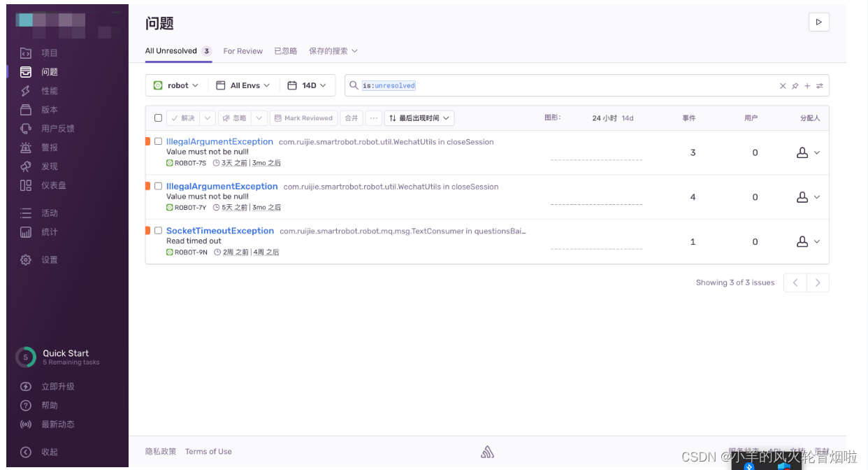Open the search builder sliders icon

[x=820, y=86]
